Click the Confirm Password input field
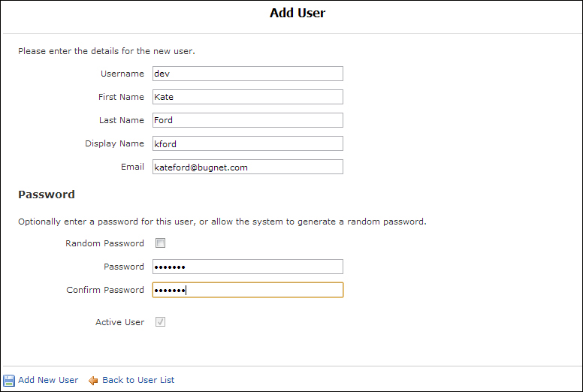 coord(247,290)
